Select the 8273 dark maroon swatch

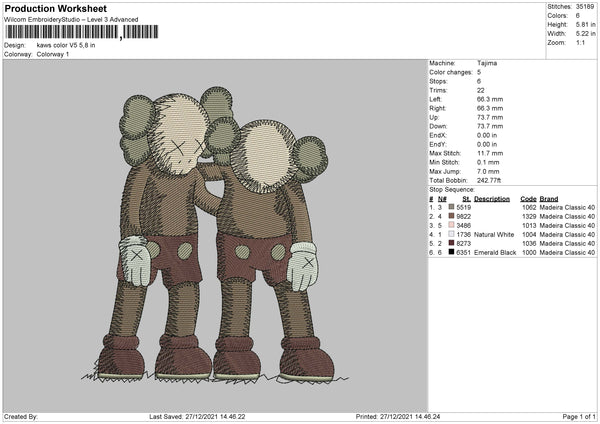[451, 243]
